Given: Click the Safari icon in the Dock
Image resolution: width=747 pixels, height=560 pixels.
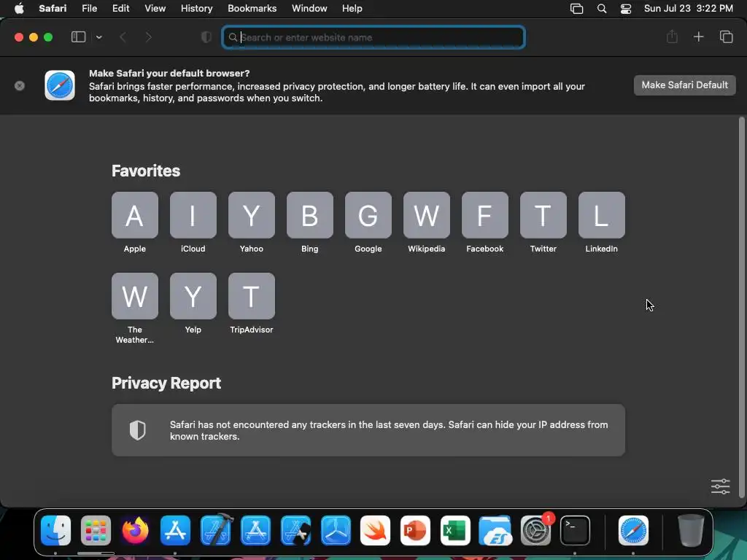Looking at the screenshot, I should click(x=633, y=531).
